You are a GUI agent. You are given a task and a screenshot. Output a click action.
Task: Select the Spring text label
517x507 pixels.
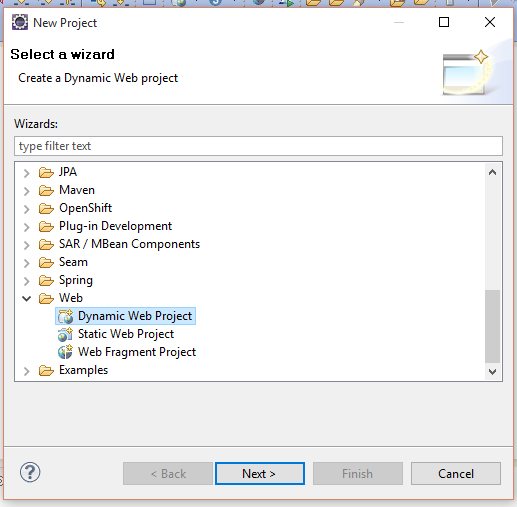pos(76,280)
